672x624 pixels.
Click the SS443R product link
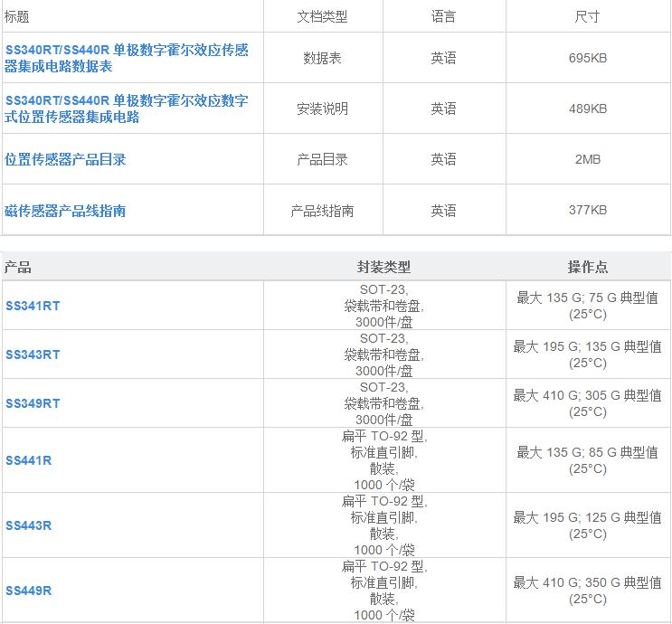tap(28, 525)
